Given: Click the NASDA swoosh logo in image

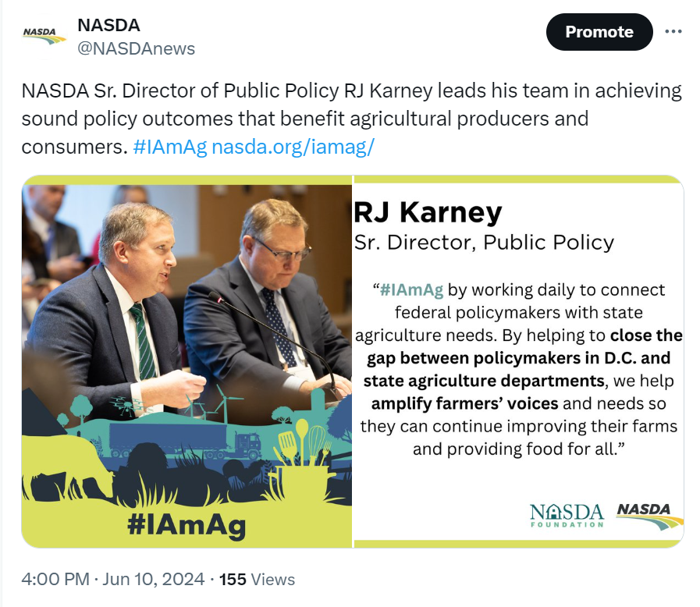Looking at the screenshot, I should (649, 516).
